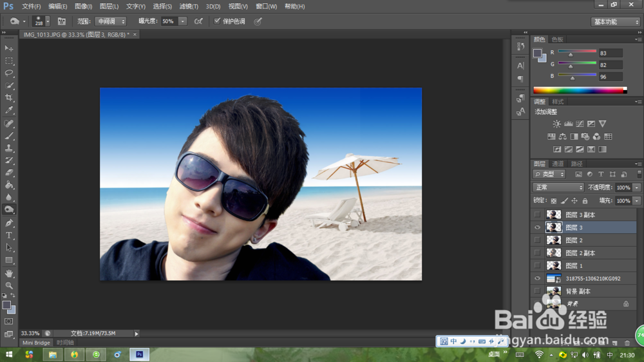Select the Burn tool in toolbox
644x362 pixels.
click(x=9, y=209)
